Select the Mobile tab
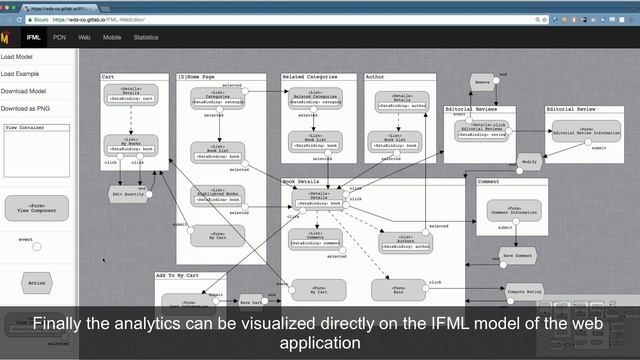 (112, 37)
